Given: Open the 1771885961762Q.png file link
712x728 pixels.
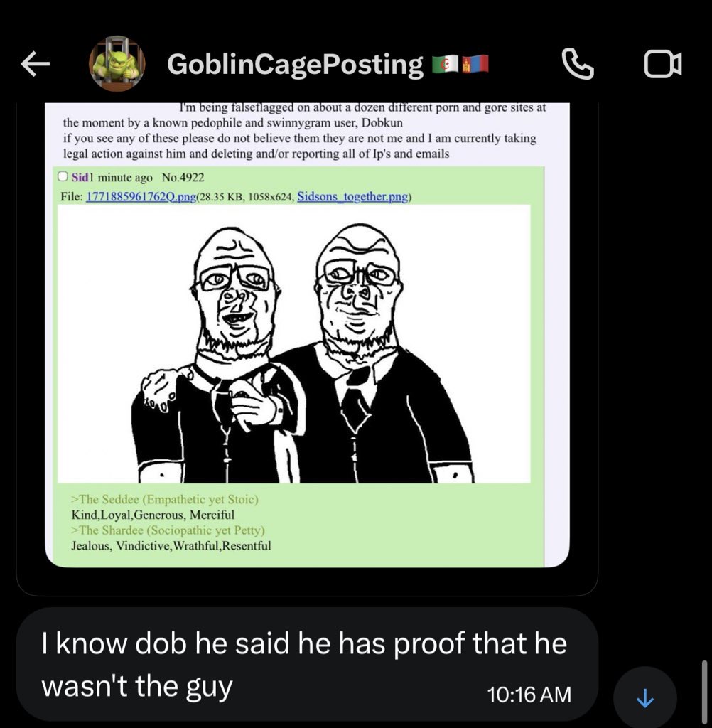Looking at the screenshot, I should 141,196.
